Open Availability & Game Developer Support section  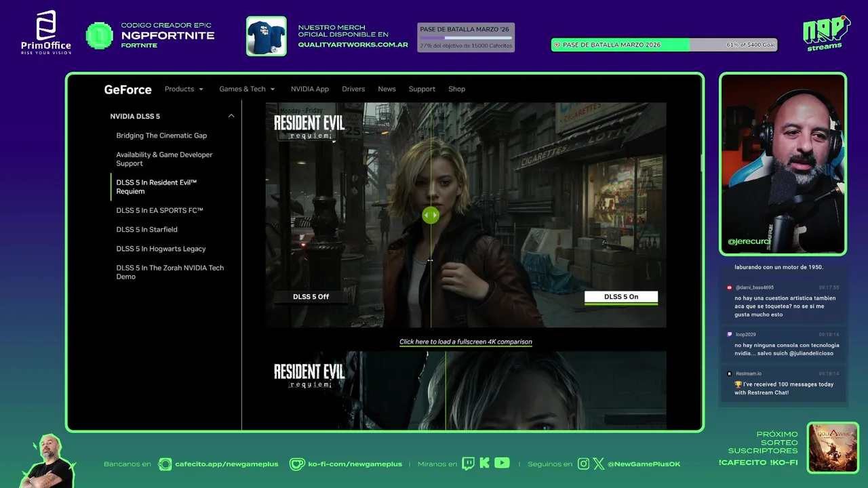pos(164,159)
